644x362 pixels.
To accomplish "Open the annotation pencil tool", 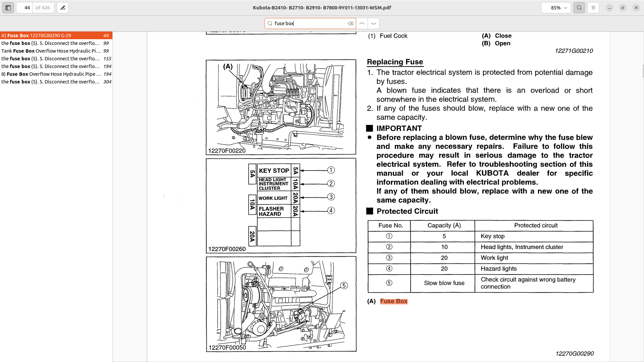I will (63, 8).
